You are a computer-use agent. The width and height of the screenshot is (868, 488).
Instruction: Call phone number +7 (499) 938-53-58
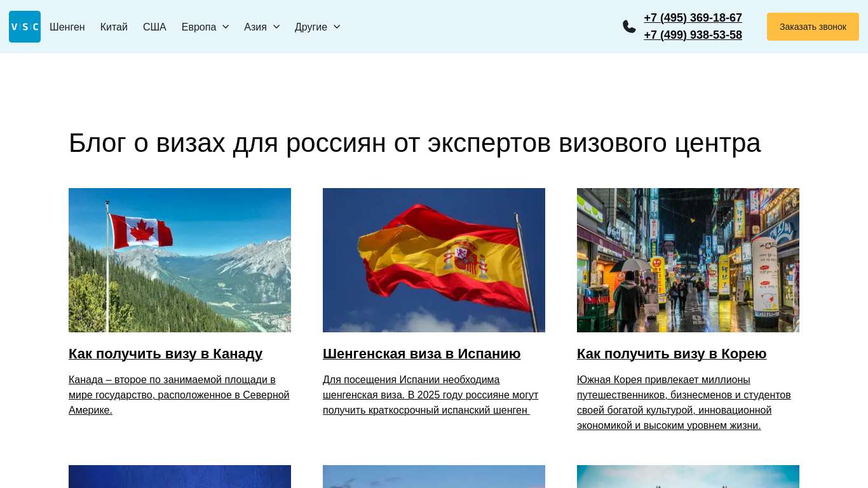pyautogui.click(x=693, y=35)
